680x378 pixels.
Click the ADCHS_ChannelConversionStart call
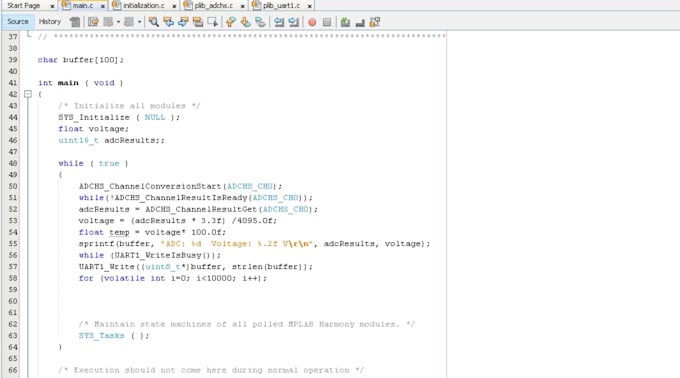coord(180,186)
